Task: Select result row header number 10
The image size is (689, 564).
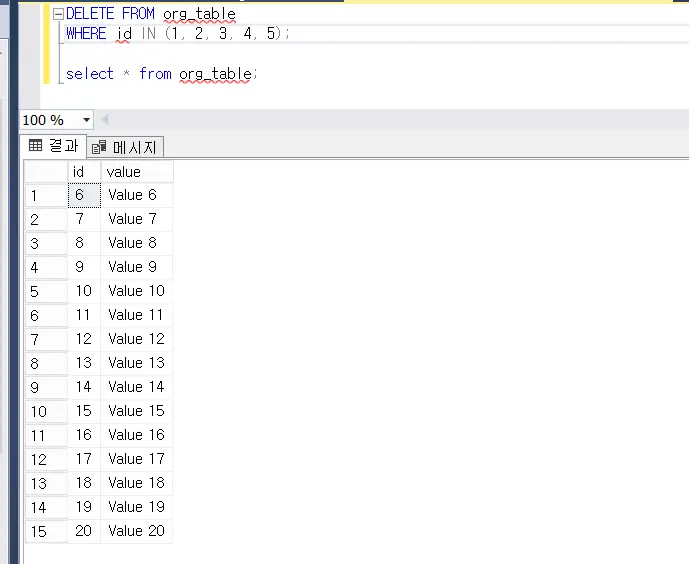Action: click(x=46, y=412)
